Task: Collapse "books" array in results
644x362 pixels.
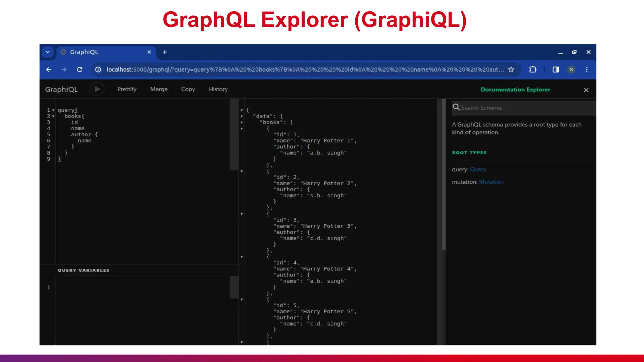Action: [x=241, y=123]
